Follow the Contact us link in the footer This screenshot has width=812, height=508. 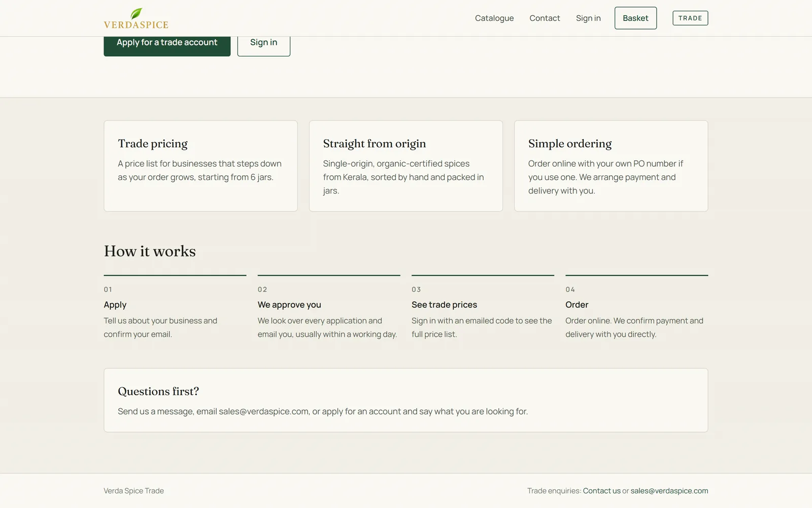coord(601,491)
